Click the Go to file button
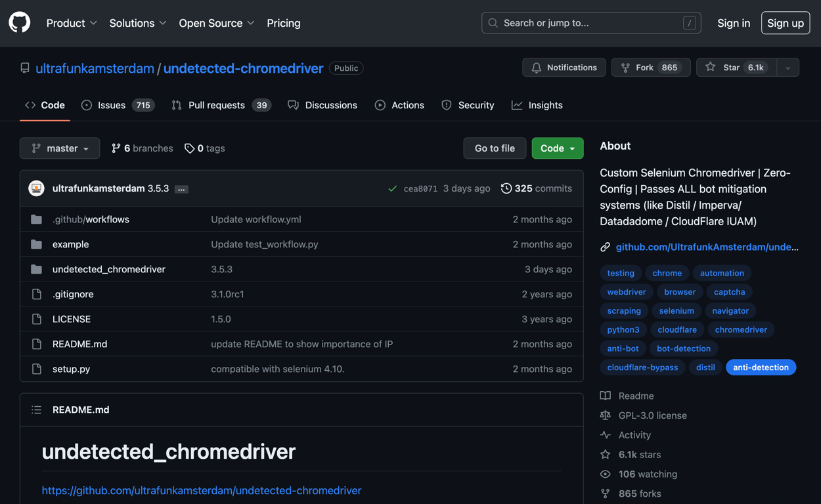The width and height of the screenshot is (821, 504). coord(495,148)
